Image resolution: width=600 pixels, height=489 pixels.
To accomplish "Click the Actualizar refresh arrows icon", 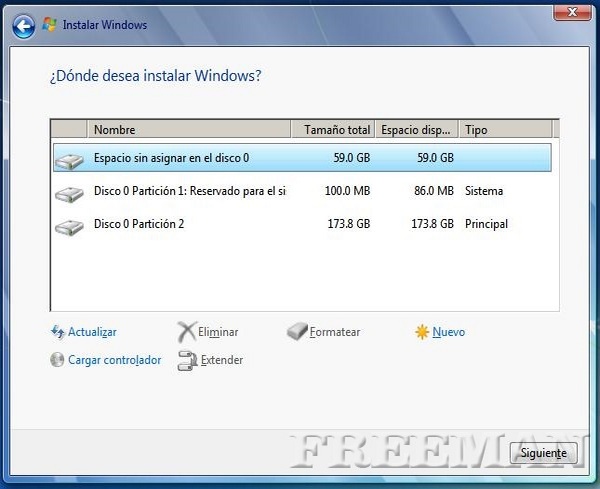I will [58, 332].
